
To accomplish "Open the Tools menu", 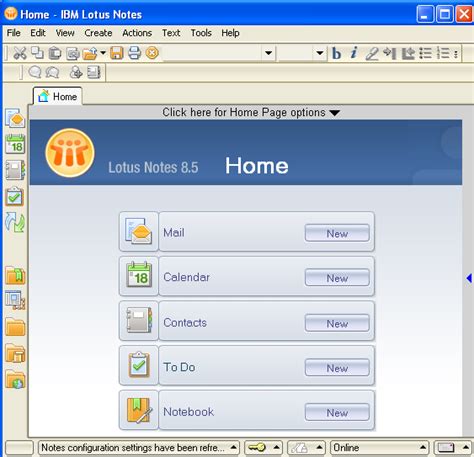I will [x=201, y=33].
